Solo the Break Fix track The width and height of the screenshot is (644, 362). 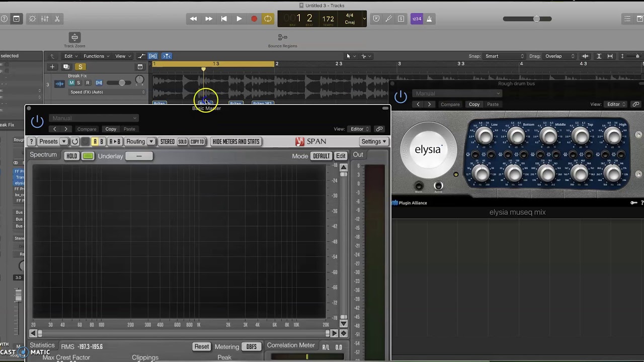[78, 83]
